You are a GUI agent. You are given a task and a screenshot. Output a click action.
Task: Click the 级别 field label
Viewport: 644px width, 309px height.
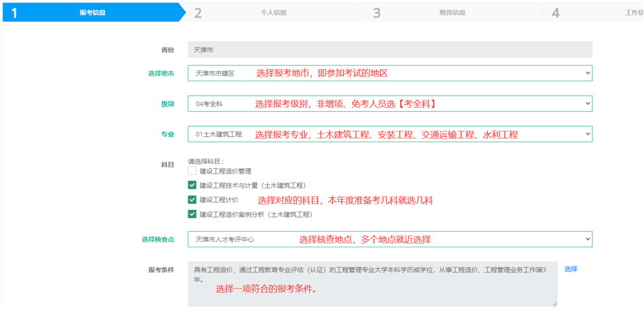tap(167, 104)
